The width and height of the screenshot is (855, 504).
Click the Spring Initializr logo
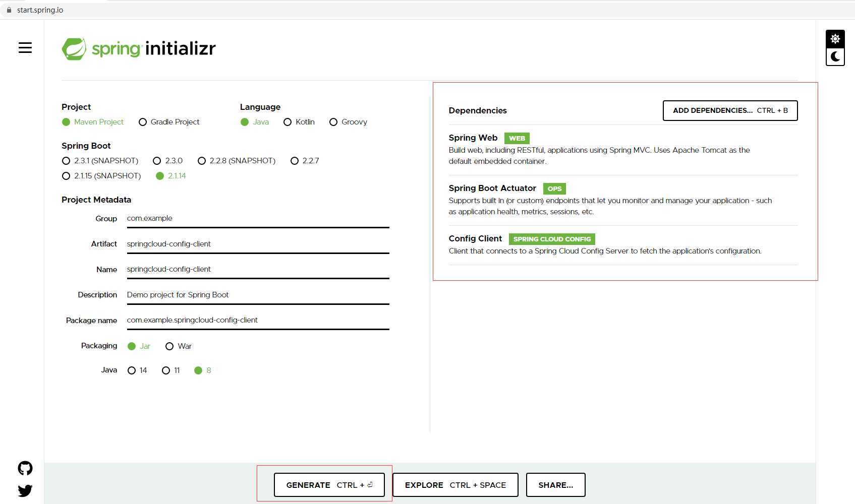pos(139,49)
